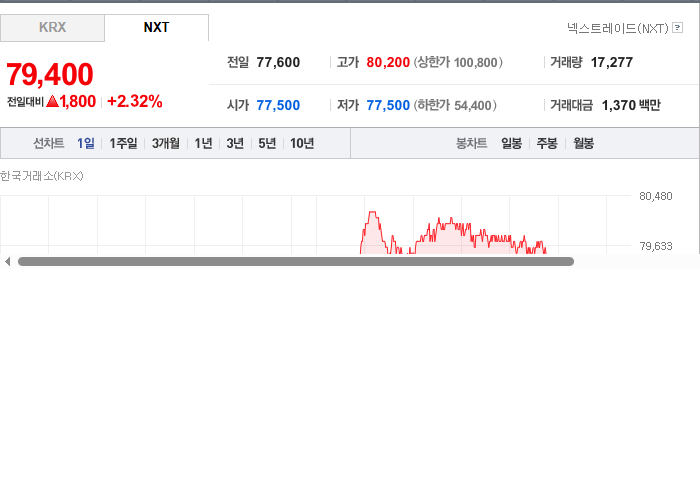
Task: Open the Nextrade (NXT) help icon
Action: [677, 28]
